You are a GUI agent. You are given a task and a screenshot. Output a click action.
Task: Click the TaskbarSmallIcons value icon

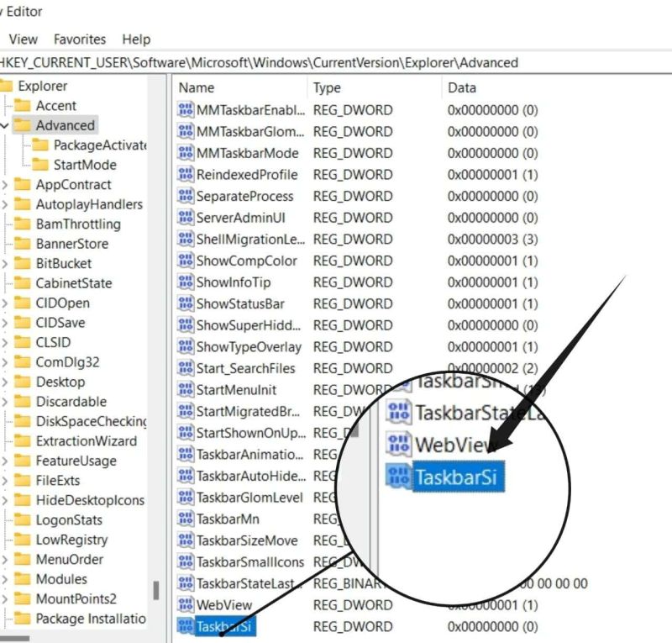point(186,561)
